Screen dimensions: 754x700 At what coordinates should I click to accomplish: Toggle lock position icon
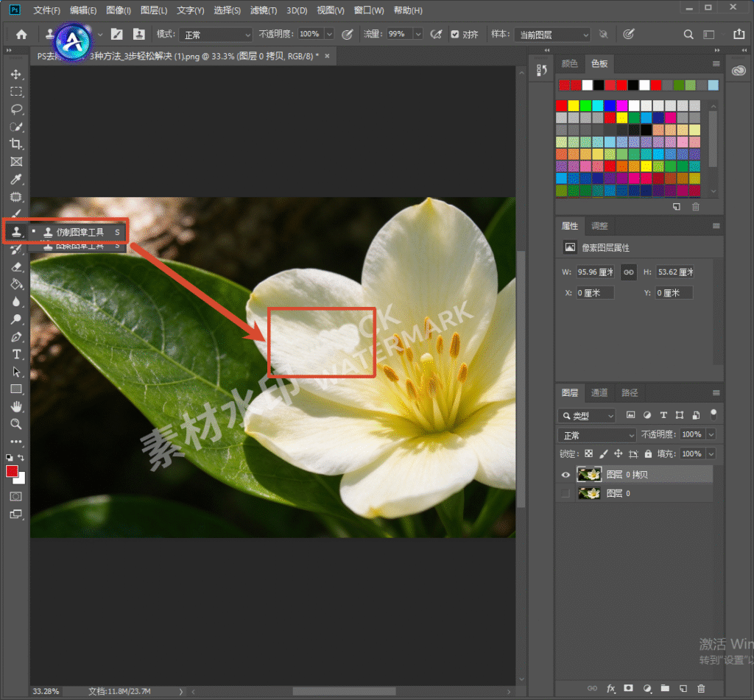pyautogui.click(x=619, y=453)
